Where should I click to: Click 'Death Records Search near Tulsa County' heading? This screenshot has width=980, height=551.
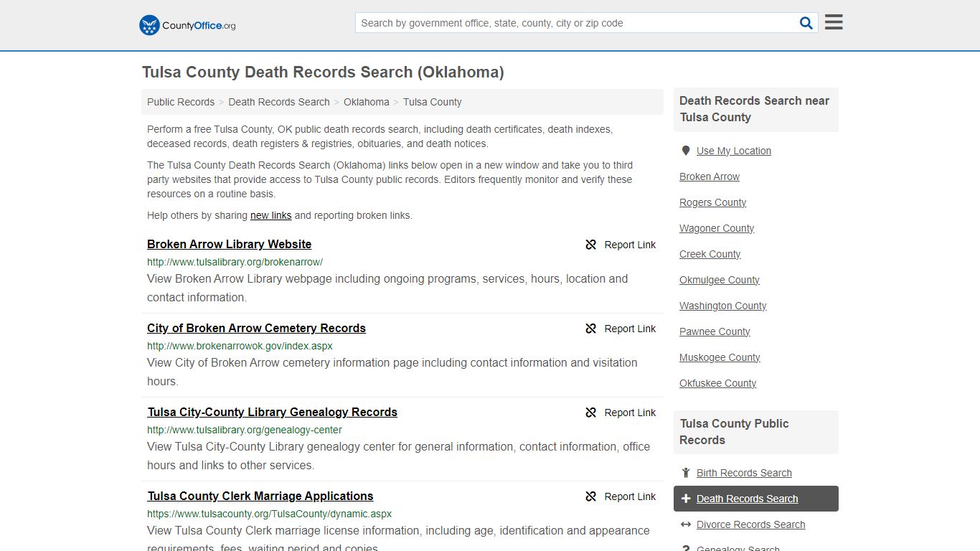(754, 109)
